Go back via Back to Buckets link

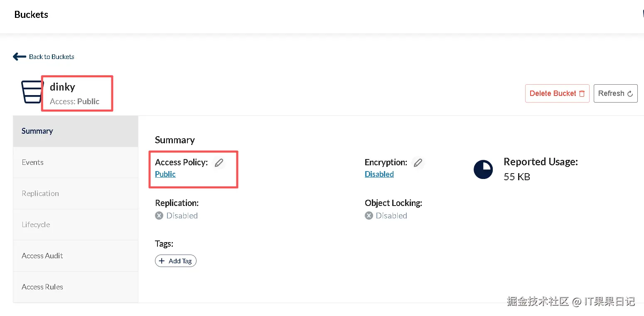click(x=52, y=57)
